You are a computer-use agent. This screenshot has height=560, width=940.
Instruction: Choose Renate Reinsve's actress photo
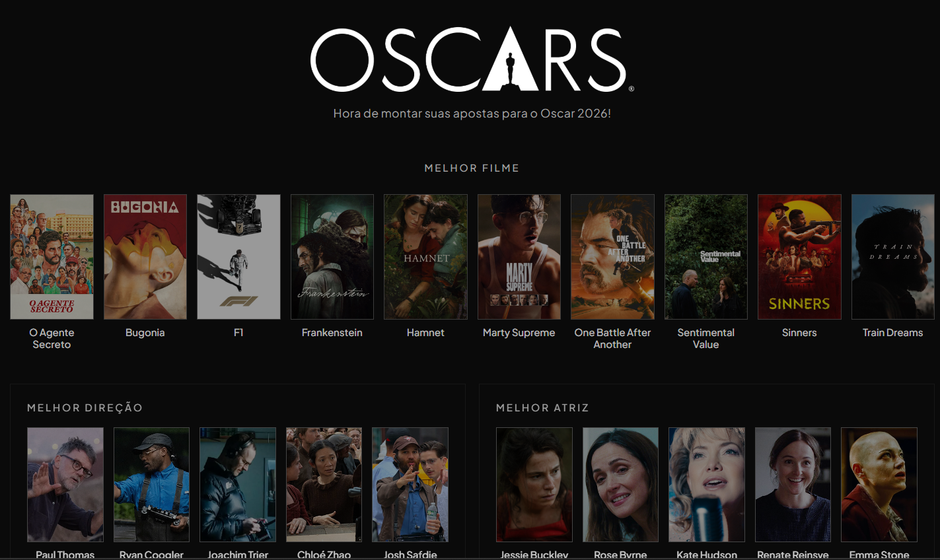[793, 485]
